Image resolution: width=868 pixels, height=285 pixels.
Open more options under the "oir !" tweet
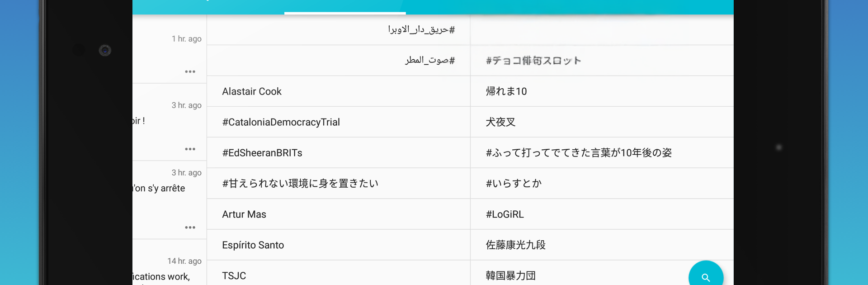[x=190, y=149]
